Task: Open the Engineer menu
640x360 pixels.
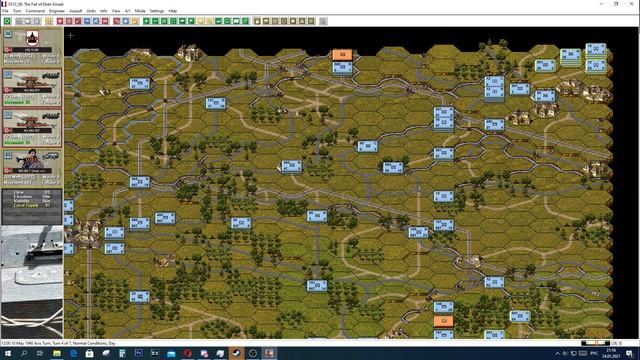Action: click(x=57, y=11)
